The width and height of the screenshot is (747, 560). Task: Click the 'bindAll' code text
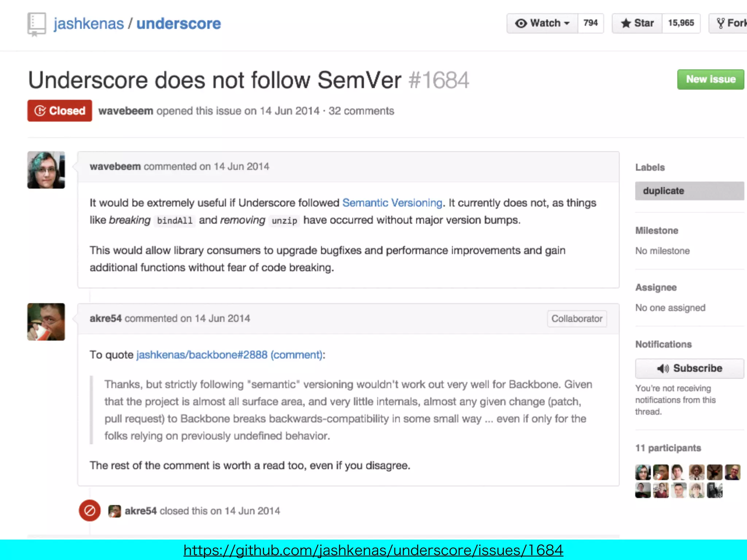click(x=175, y=221)
